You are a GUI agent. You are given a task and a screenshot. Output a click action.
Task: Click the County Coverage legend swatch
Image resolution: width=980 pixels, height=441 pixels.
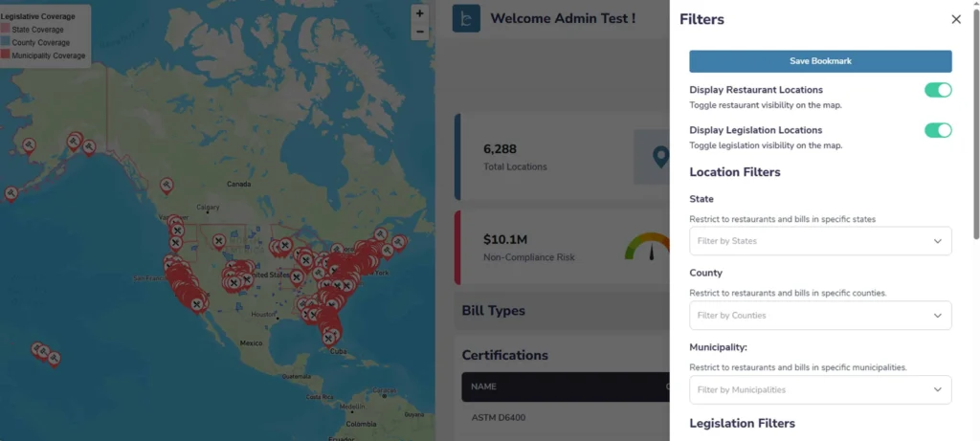click(6, 43)
